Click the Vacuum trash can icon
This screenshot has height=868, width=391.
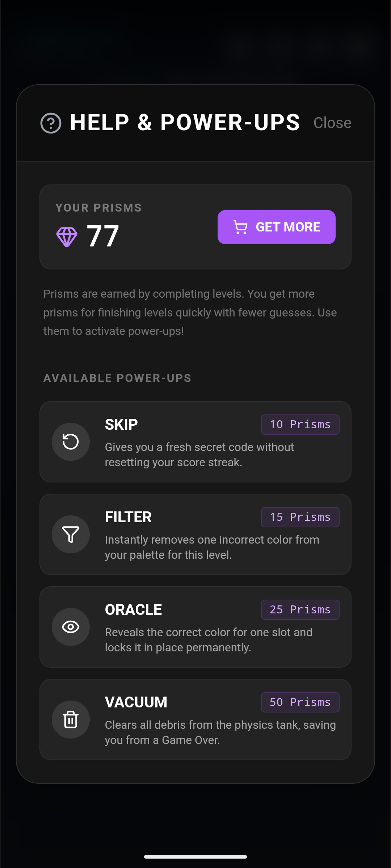(x=71, y=719)
